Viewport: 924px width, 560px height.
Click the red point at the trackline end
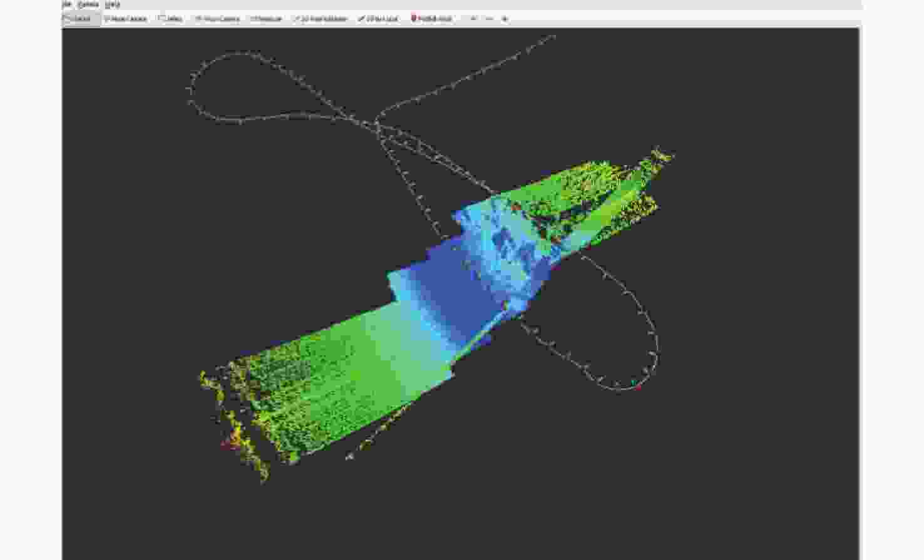(x=639, y=388)
